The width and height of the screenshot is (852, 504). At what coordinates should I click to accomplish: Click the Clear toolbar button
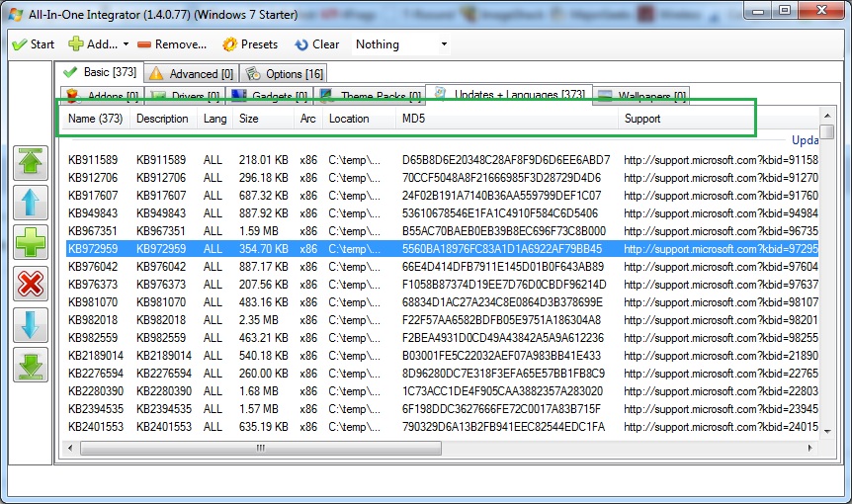click(316, 44)
